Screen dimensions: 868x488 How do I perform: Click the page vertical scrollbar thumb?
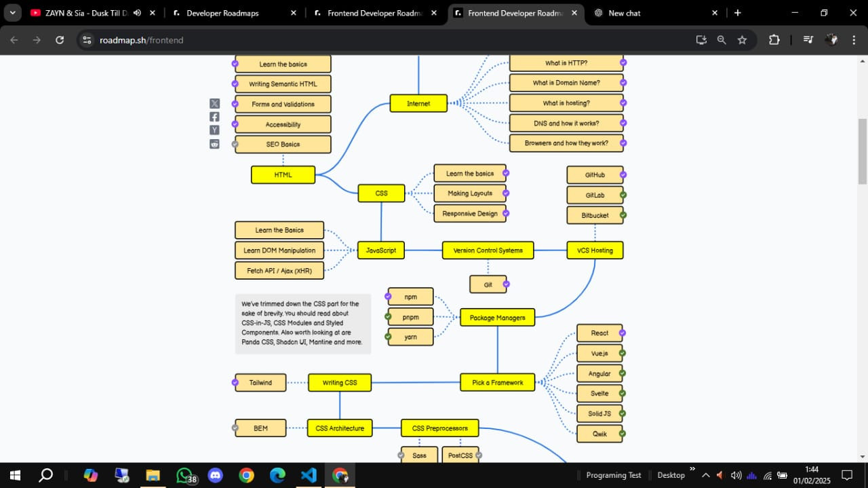[862, 151]
